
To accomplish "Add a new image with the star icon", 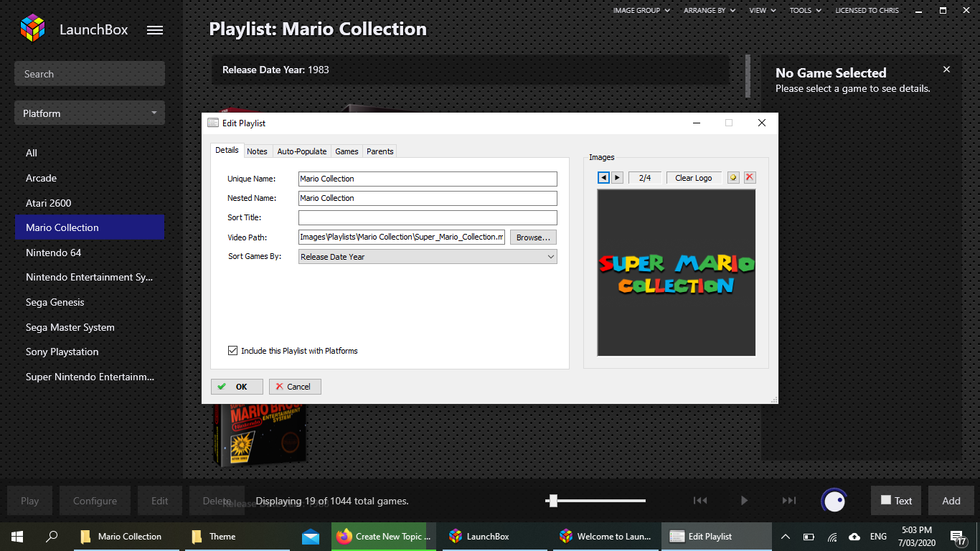I will [733, 177].
